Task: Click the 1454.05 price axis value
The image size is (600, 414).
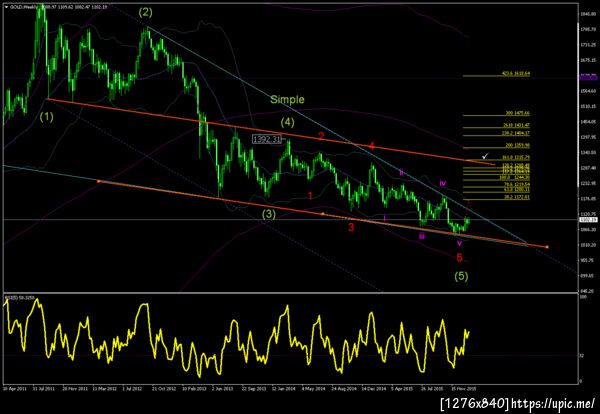Action: (x=588, y=122)
